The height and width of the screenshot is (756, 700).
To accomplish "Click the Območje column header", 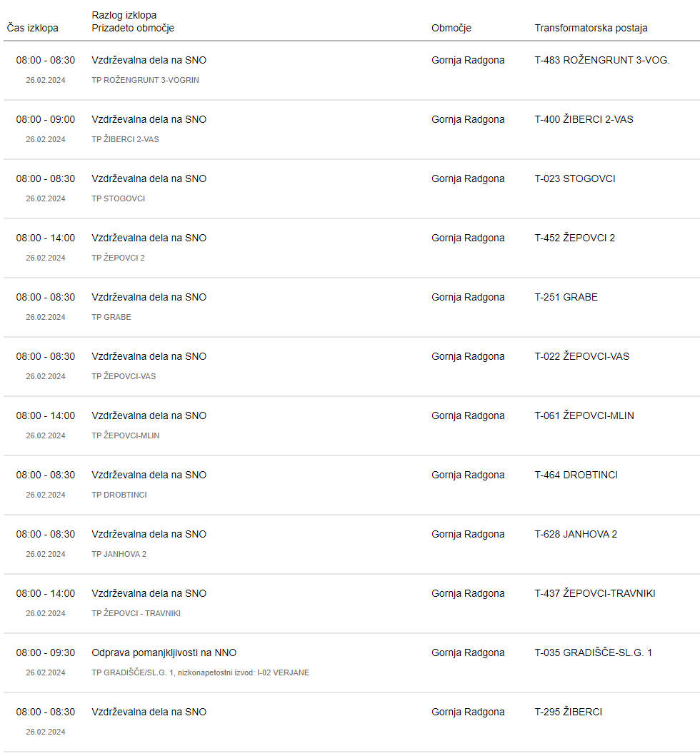I will (x=451, y=28).
